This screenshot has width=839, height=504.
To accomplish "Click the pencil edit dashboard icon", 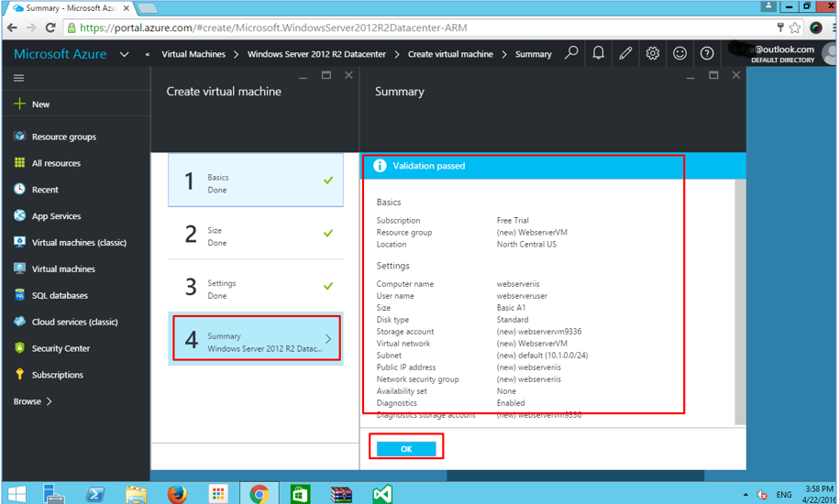I will 625,53.
